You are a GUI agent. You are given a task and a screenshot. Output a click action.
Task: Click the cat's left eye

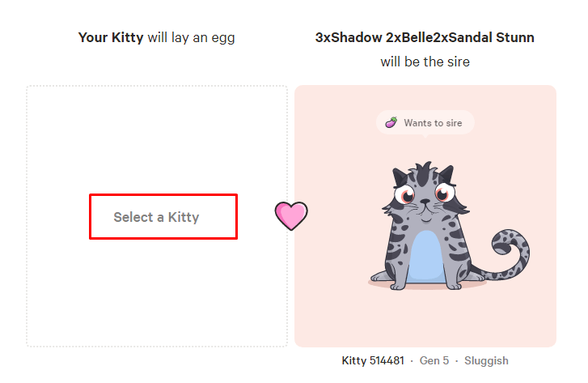coord(404,194)
